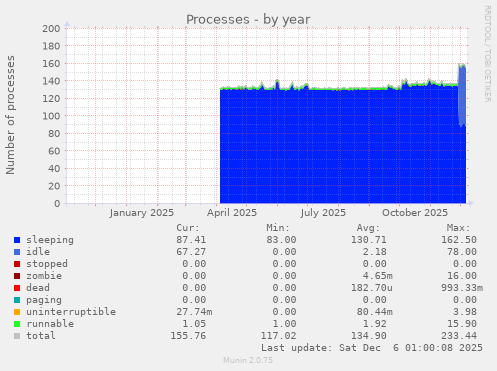This screenshot has height=371, width=497.
Task: Click the 100 y-axis tick label
Action: point(51,116)
